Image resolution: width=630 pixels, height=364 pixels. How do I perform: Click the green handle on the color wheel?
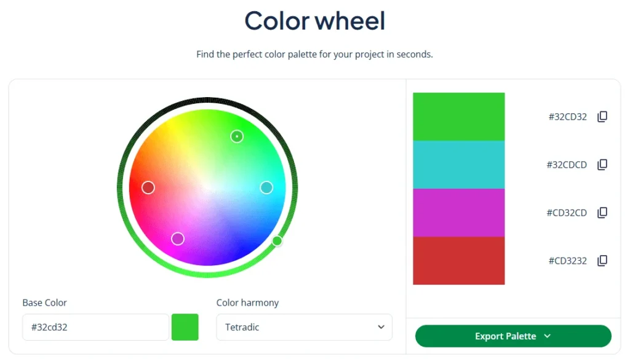(x=237, y=136)
